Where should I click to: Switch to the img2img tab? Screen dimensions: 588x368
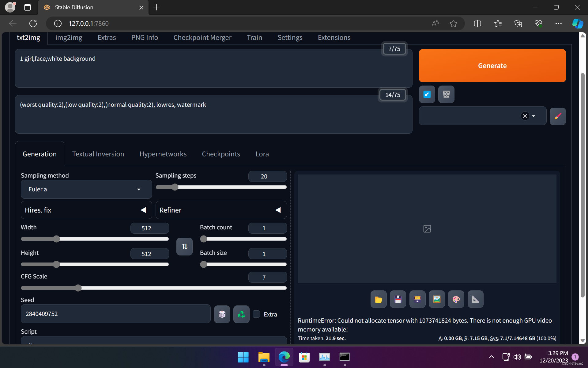(x=69, y=38)
